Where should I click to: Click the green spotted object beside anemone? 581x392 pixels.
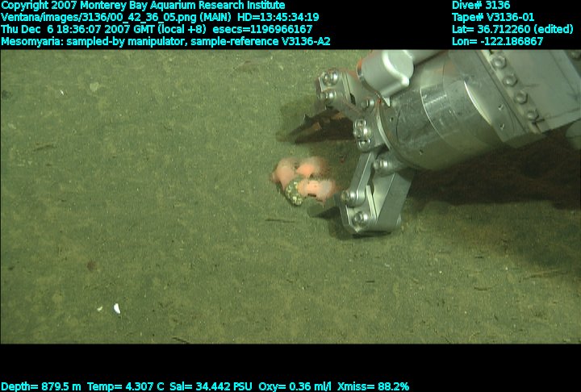[294, 191]
